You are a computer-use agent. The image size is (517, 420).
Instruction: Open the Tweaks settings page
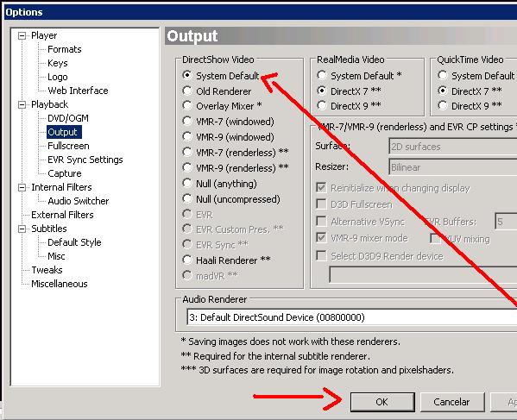click(47, 270)
